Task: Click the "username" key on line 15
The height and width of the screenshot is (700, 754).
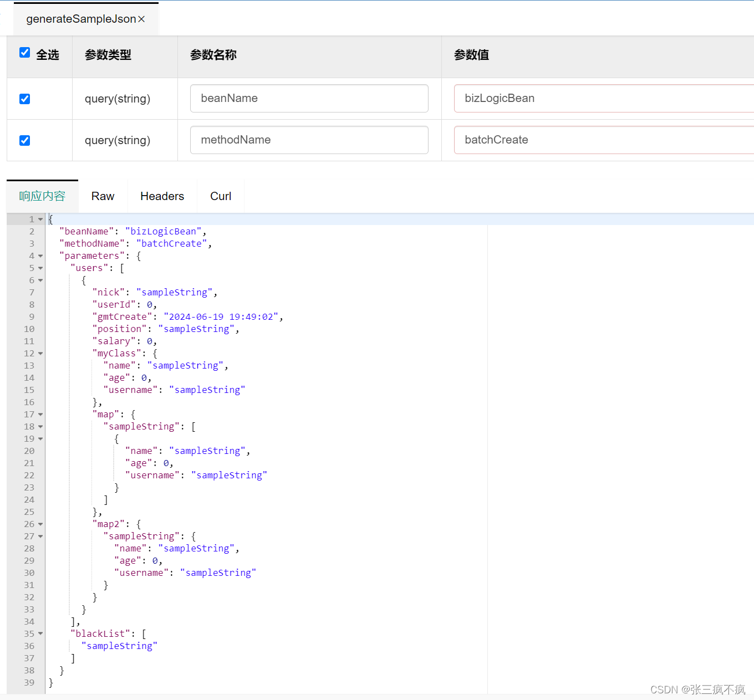Action: tap(130, 390)
